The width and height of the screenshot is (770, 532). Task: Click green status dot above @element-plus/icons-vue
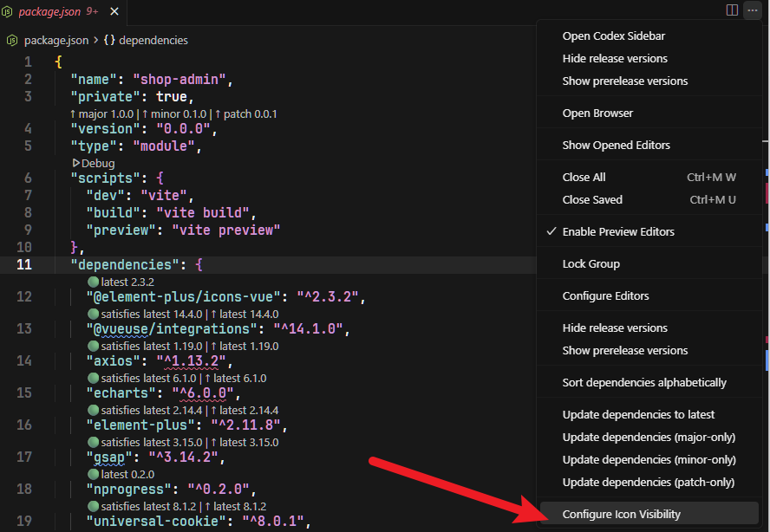[x=94, y=282]
